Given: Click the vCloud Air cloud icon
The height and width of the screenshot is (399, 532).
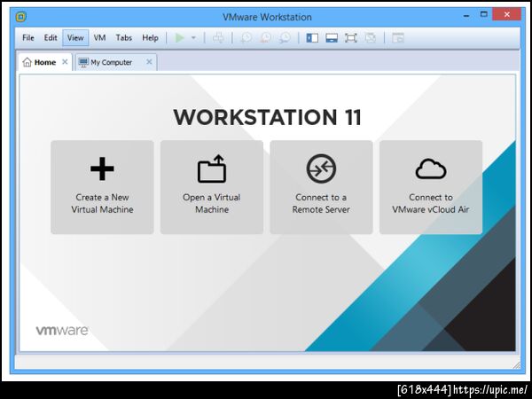Looking at the screenshot, I should (x=431, y=168).
